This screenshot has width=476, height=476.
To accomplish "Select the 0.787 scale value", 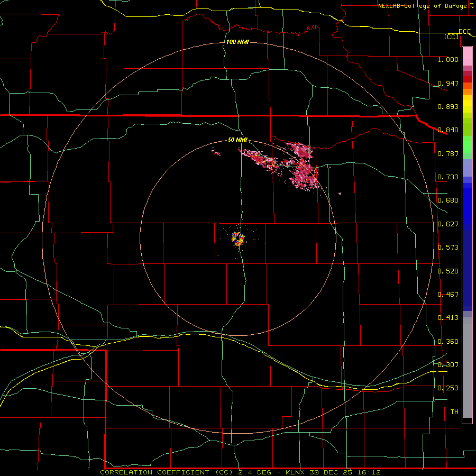I will click(x=448, y=153).
